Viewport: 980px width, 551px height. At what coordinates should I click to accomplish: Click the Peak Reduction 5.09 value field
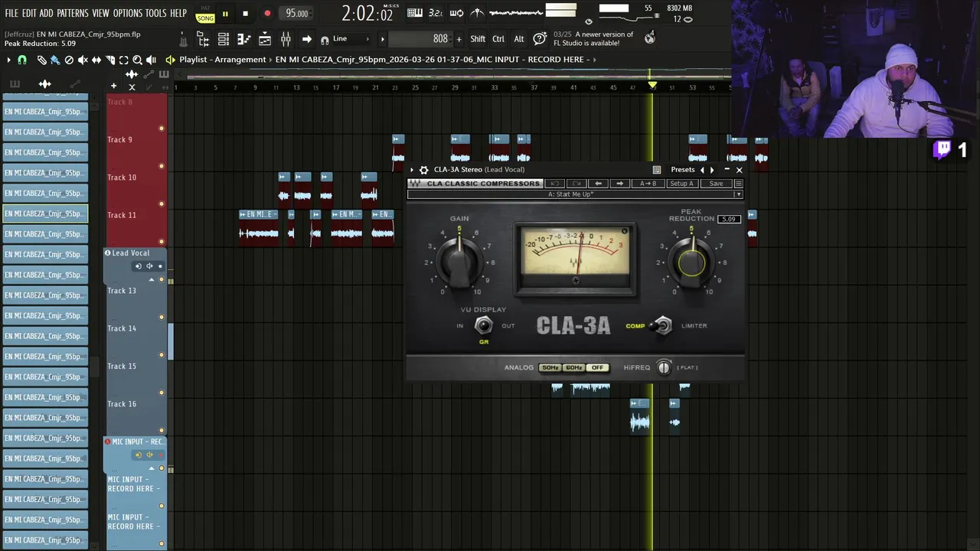(x=729, y=219)
